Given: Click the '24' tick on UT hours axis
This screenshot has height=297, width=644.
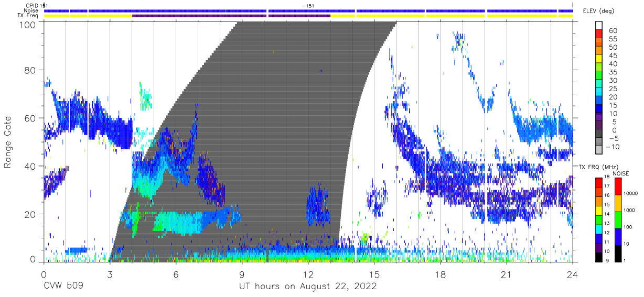Looking at the screenshot, I should (573, 274).
